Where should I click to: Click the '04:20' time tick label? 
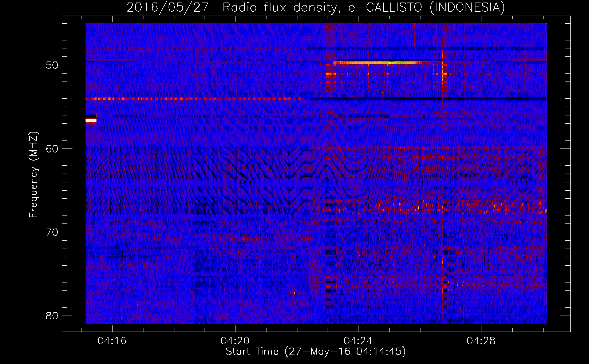pos(235,341)
